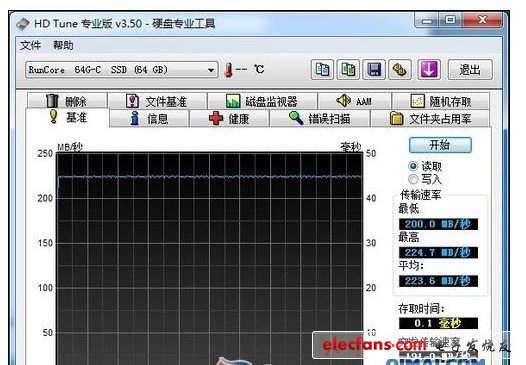
Task: Select the 读取 read radio button
Action: [x=413, y=166]
